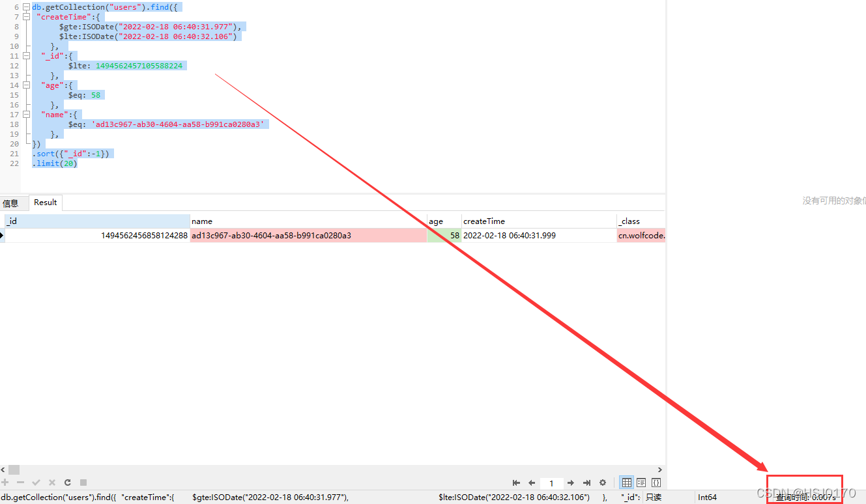Click the 只读 status bar entry
Viewport: 866px width, 504px height.
pos(654,497)
